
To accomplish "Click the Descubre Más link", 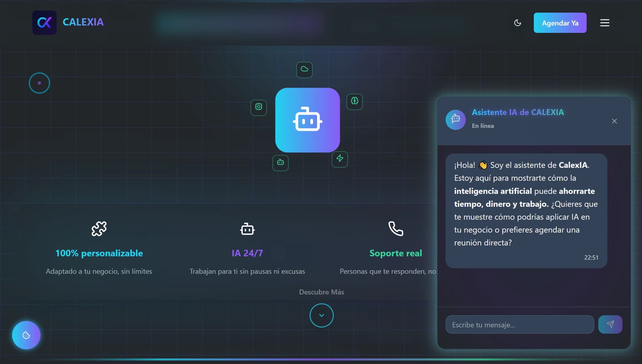I will click(322, 292).
